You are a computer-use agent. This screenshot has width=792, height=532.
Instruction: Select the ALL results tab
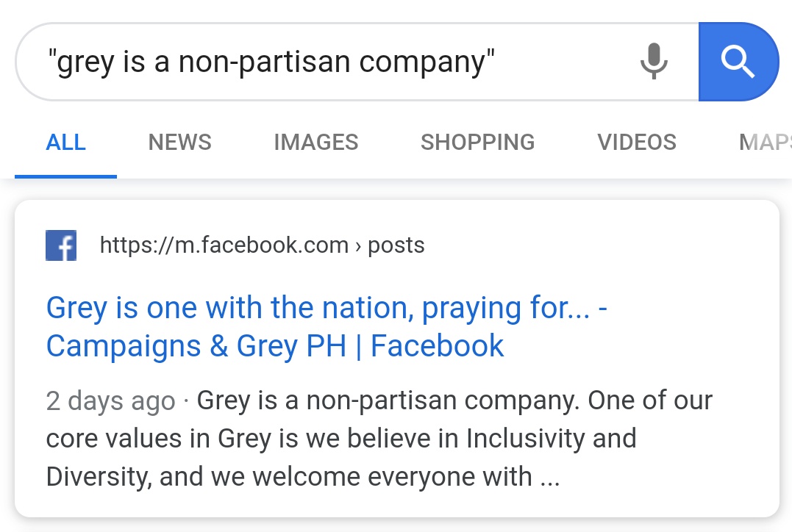(65, 142)
